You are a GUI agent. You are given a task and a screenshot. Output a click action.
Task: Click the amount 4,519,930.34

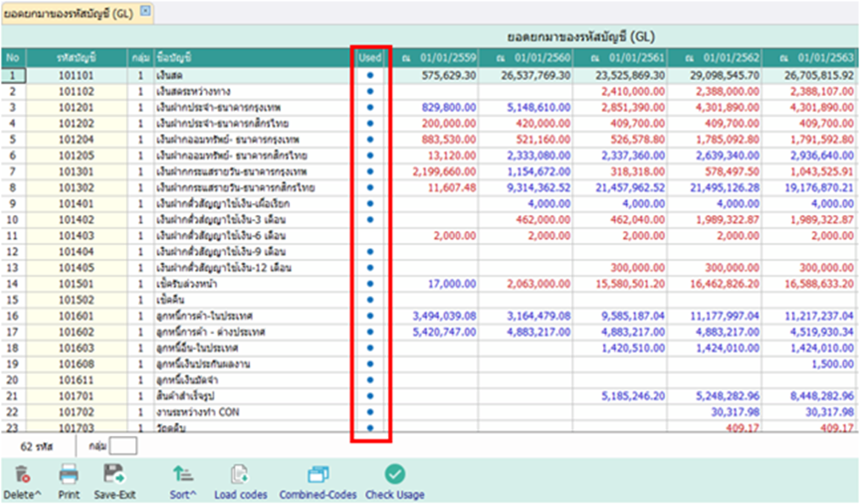point(822,332)
